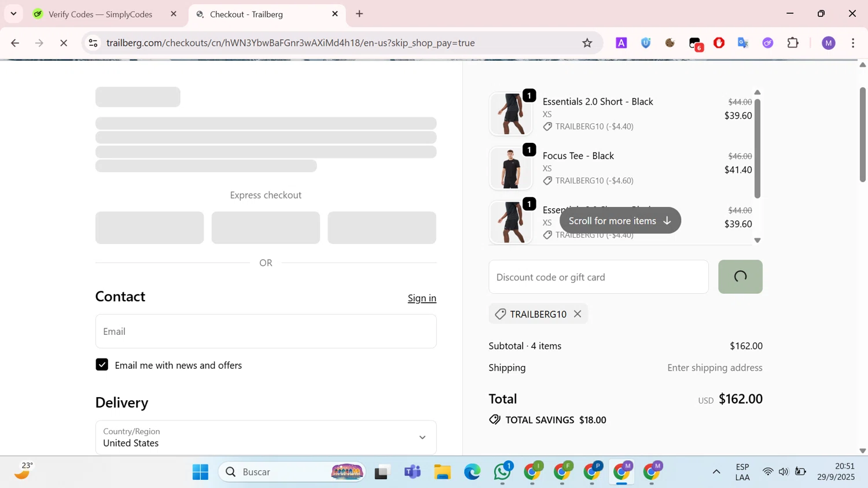Image resolution: width=868 pixels, height=488 pixels.
Task: Open the extension with red 6 badge
Action: pyautogui.click(x=695, y=43)
